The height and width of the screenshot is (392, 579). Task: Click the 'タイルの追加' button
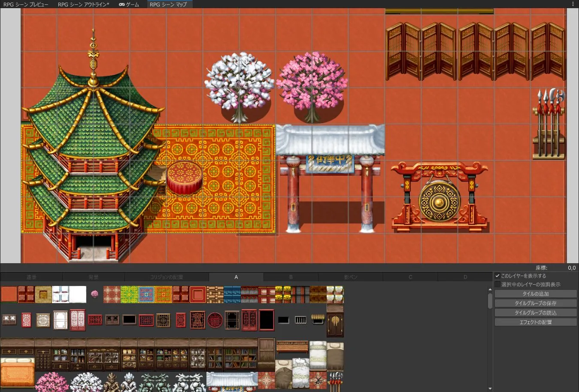(535, 294)
